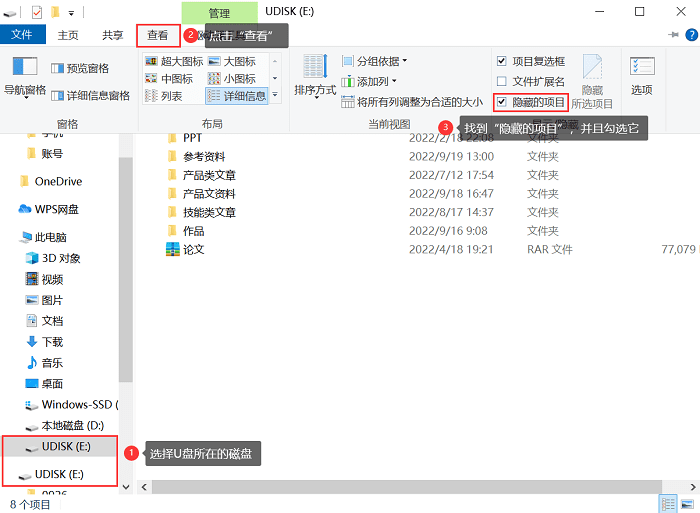The image size is (700, 513).
Task: Enable the 文件扩展名 checkbox
Action: point(501,81)
